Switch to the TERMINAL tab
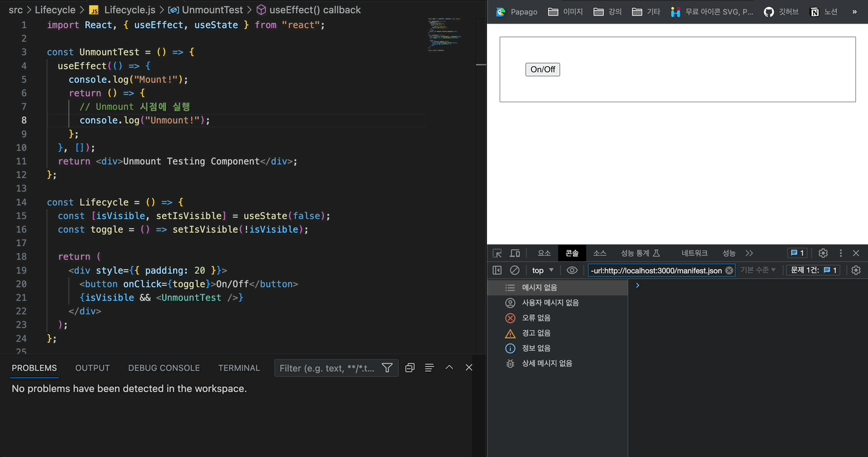Screen dimensions: 868x457 click(x=239, y=368)
